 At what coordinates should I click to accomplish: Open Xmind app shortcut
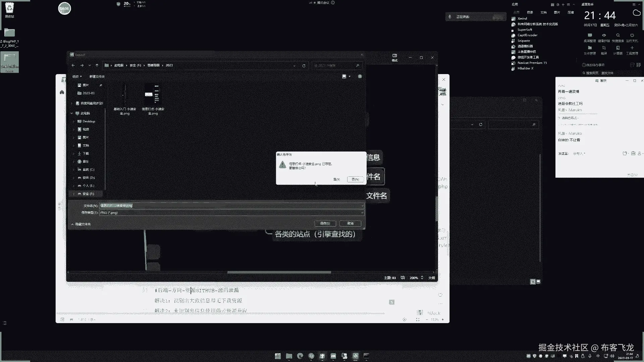click(x=522, y=18)
